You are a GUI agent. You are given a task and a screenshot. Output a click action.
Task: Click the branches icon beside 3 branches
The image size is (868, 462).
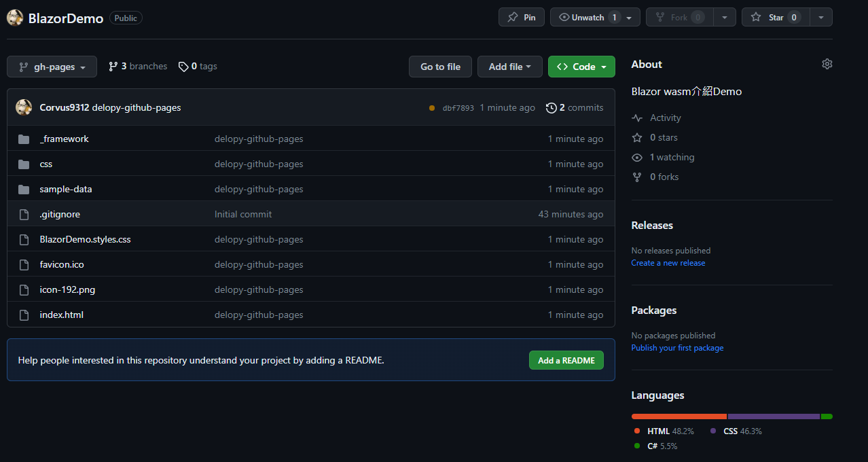[113, 66]
